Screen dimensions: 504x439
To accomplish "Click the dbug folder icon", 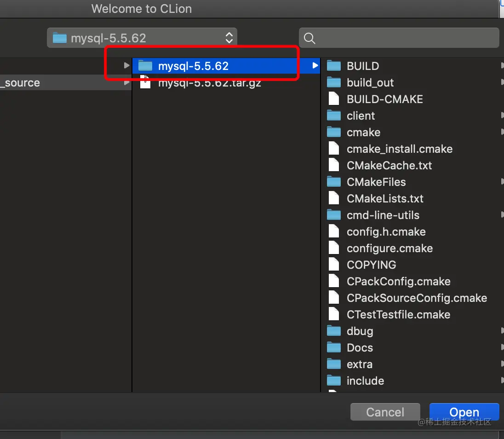I will coord(334,331).
